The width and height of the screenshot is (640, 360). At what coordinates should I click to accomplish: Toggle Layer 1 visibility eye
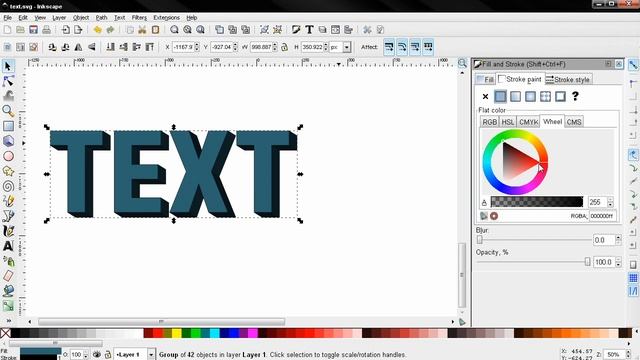coord(97,355)
